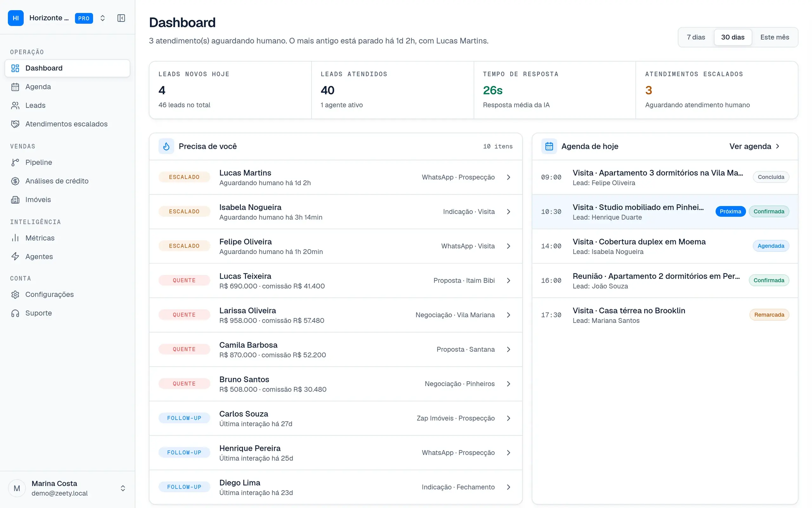
Task: Click the Métricas bar chart icon
Action: pyautogui.click(x=15, y=238)
